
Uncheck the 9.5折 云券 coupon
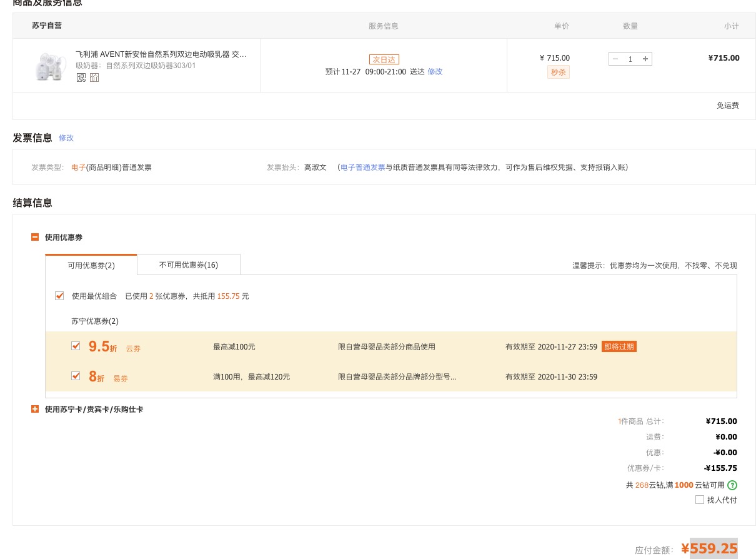pyautogui.click(x=76, y=346)
